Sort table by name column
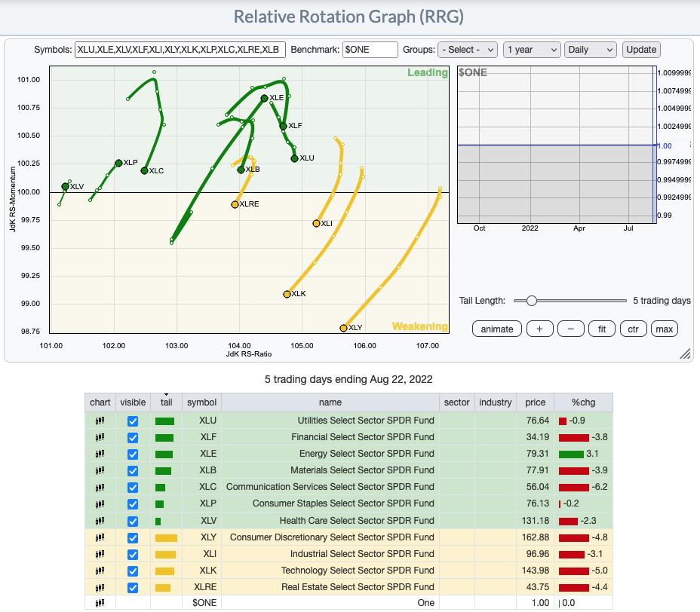700x612 pixels. click(x=330, y=402)
